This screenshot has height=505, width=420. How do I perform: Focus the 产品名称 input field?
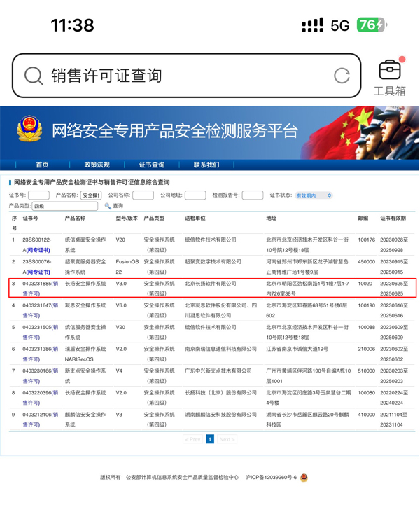(91, 195)
